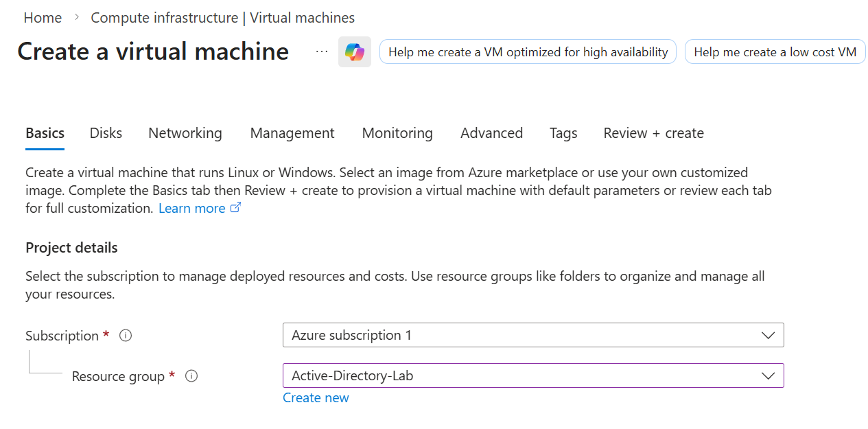Open the ellipsis more options menu
Image resolution: width=868 pixels, height=429 pixels.
322,51
